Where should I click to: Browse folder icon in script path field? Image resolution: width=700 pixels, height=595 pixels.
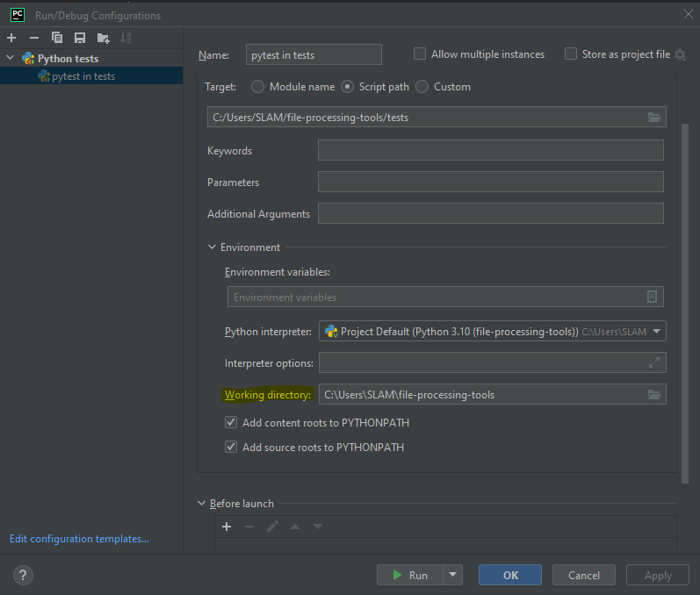click(x=654, y=117)
